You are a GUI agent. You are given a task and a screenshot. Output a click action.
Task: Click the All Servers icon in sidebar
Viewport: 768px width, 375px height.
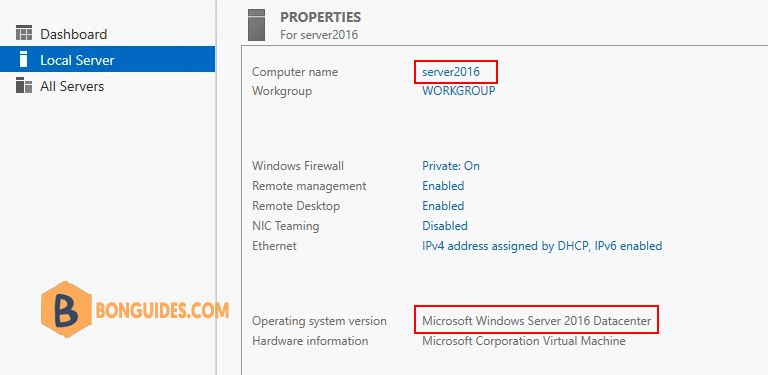click(x=24, y=85)
